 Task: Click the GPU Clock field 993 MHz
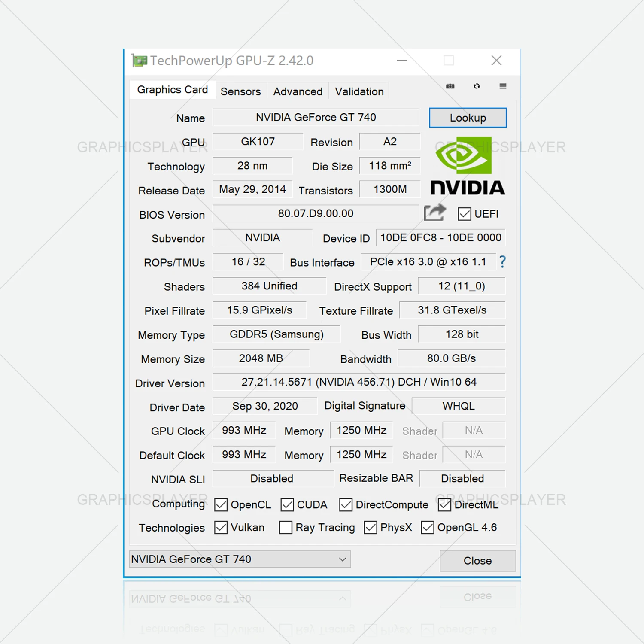(244, 430)
